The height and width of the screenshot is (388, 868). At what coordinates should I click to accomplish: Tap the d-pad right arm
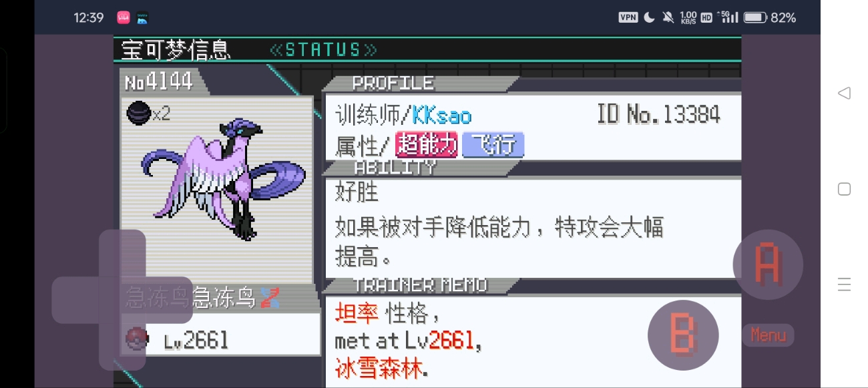coord(170,300)
